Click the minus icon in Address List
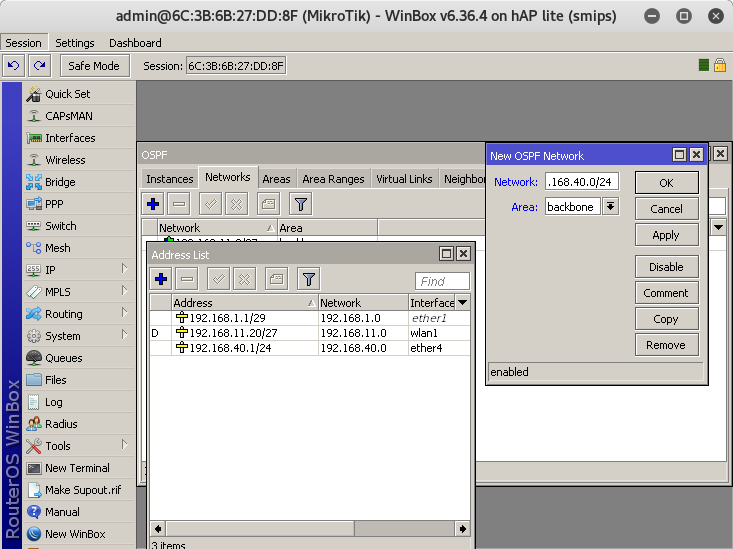 click(x=187, y=279)
